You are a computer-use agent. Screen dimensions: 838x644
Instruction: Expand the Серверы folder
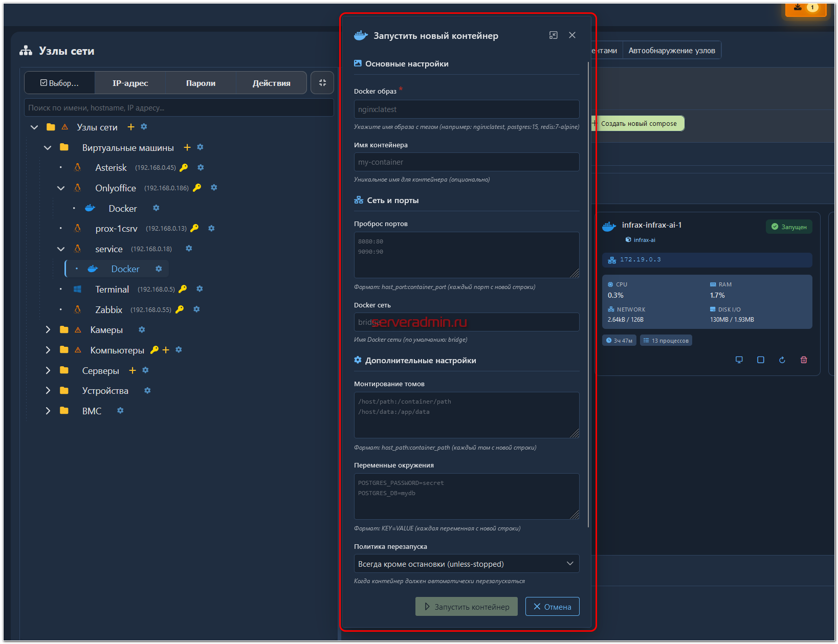(48, 370)
